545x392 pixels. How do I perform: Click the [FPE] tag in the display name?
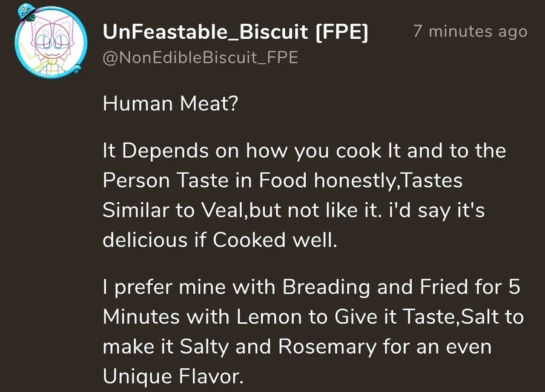[342, 32]
